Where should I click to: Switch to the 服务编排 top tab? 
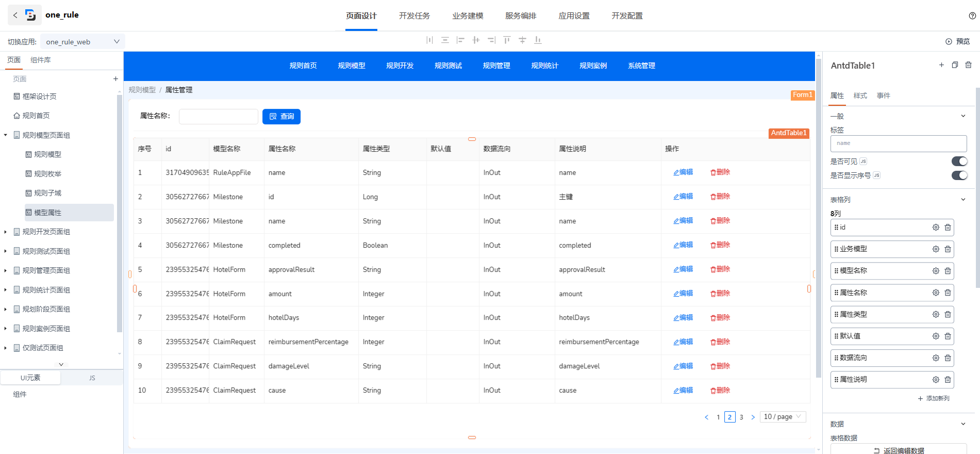[x=521, y=16]
